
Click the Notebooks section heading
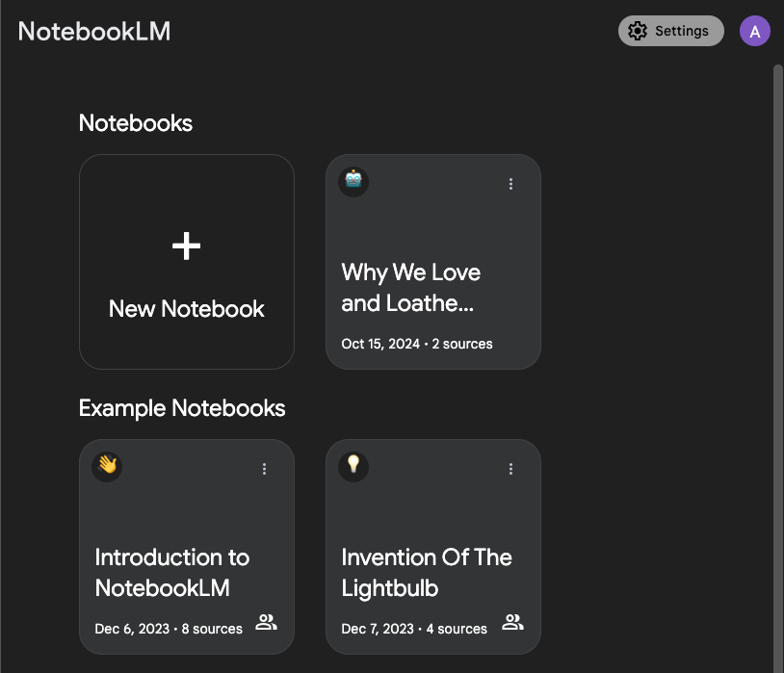(136, 123)
